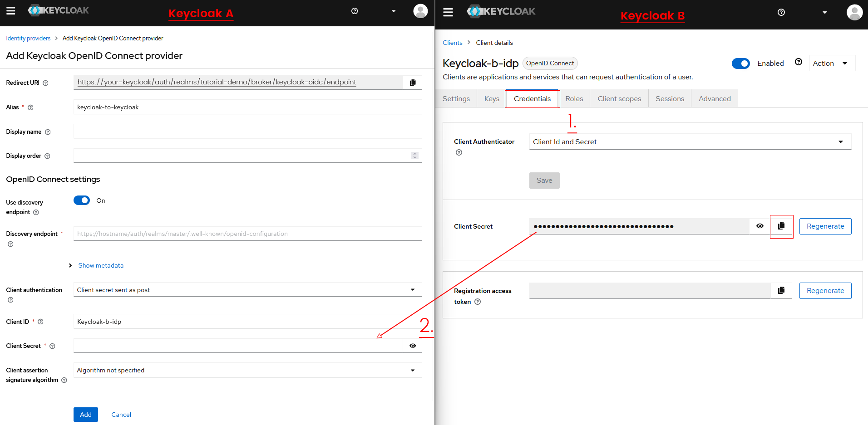
Task: Switch to the Sessions tab
Action: (x=670, y=98)
